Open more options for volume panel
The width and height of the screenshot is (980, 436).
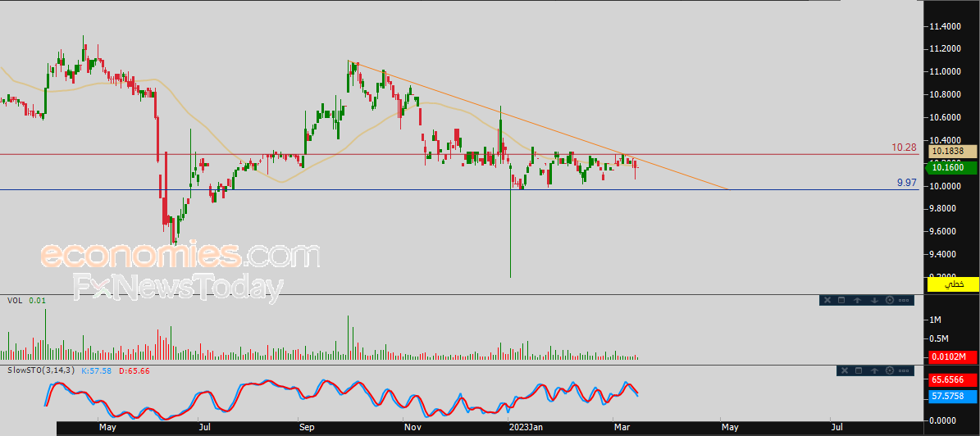click(905, 301)
